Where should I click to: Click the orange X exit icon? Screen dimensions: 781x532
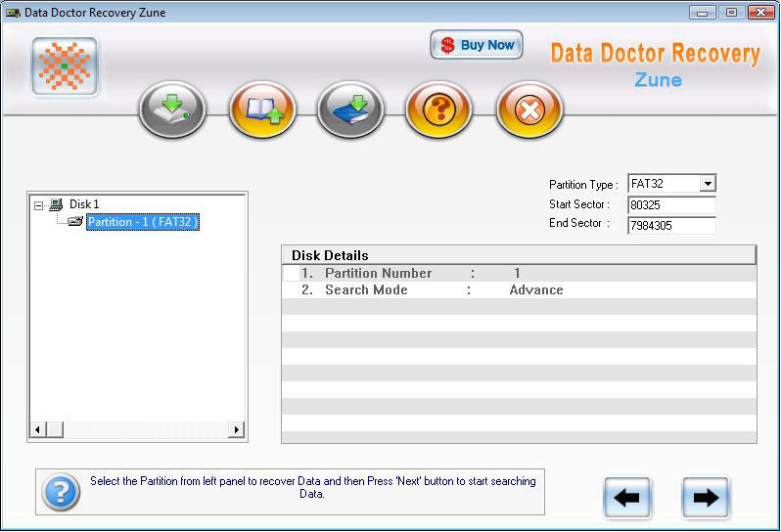point(529,110)
